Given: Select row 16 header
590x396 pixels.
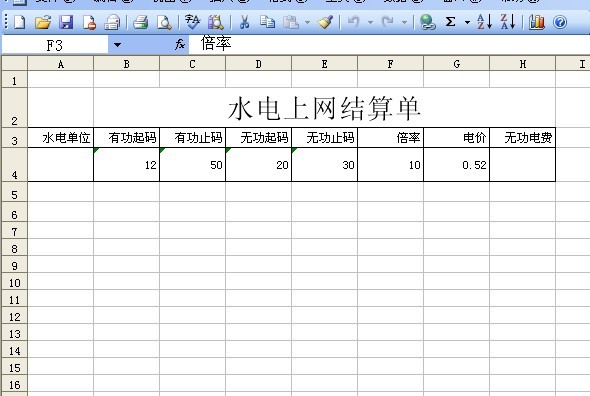Looking at the screenshot, I should (14, 383).
